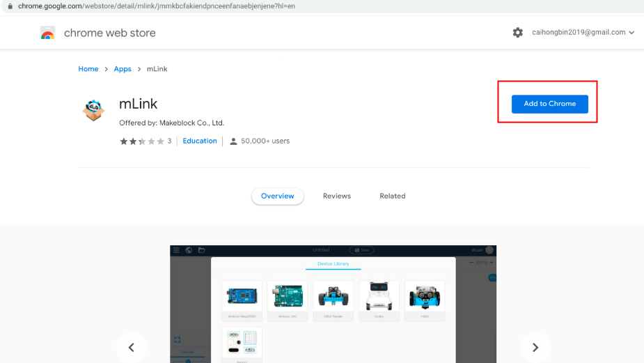The image size is (644, 363).
Task: Switch to the Reviews tab
Action: point(336,196)
